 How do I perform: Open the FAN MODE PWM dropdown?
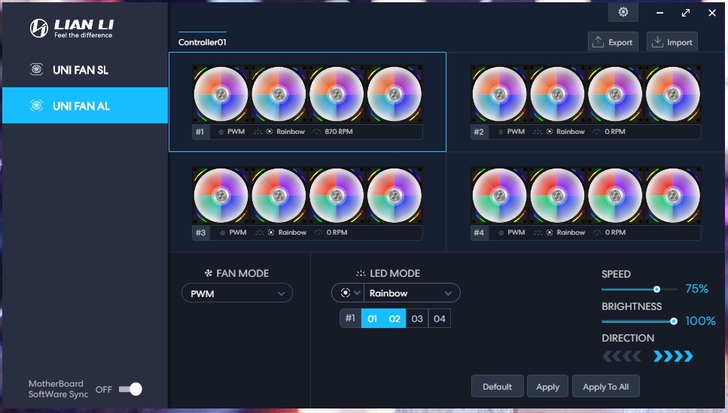tap(237, 293)
